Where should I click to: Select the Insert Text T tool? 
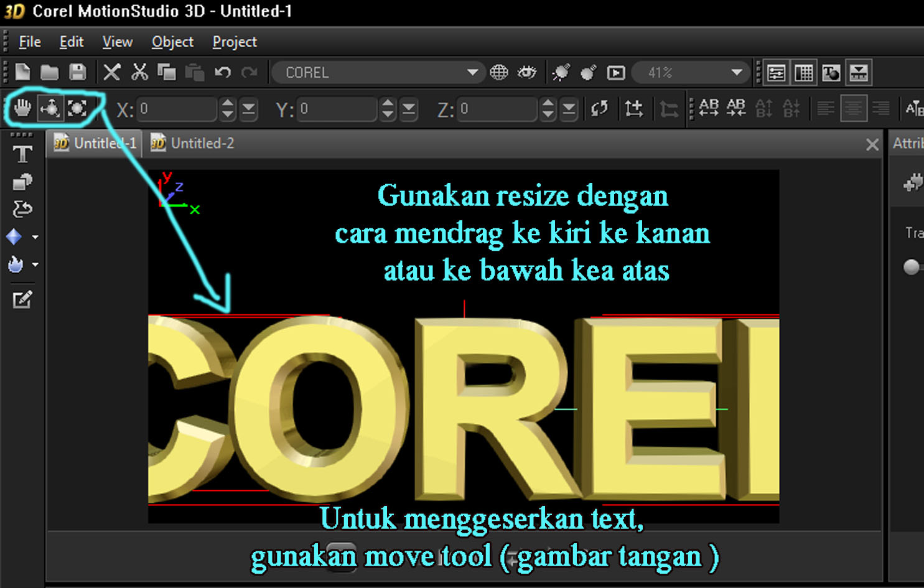[x=22, y=154]
